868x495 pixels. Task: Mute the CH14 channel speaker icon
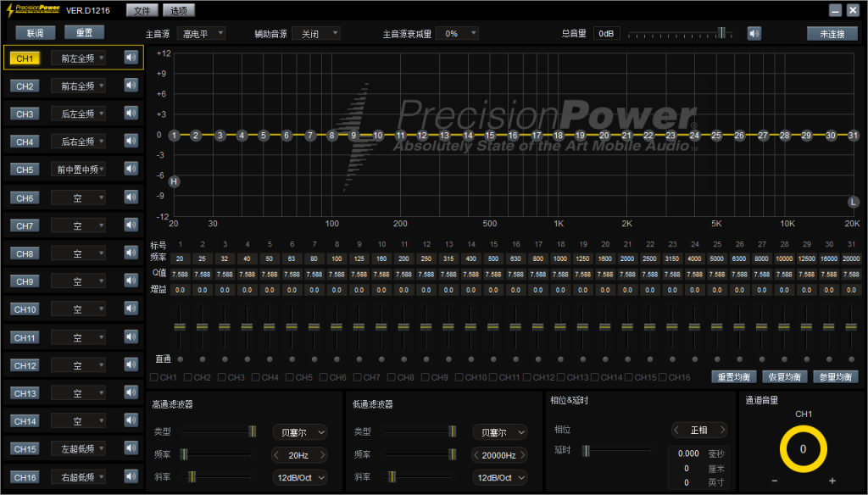click(x=131, y=420)
